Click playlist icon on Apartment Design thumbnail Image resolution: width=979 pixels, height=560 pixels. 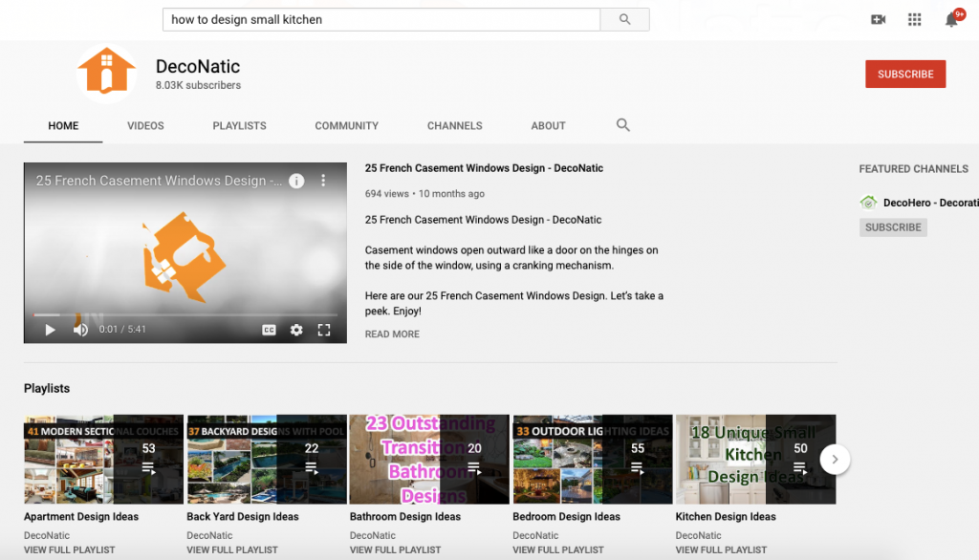(148, 468)
